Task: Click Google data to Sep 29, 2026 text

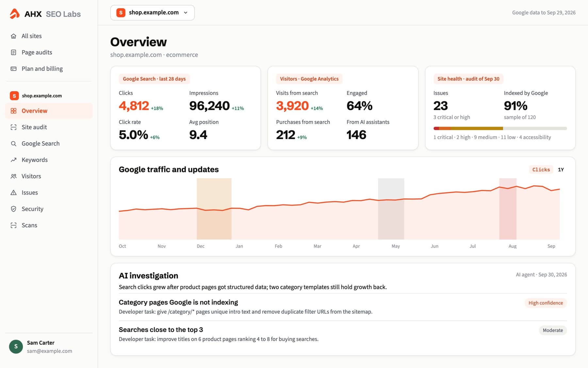Action: (544, 13)
